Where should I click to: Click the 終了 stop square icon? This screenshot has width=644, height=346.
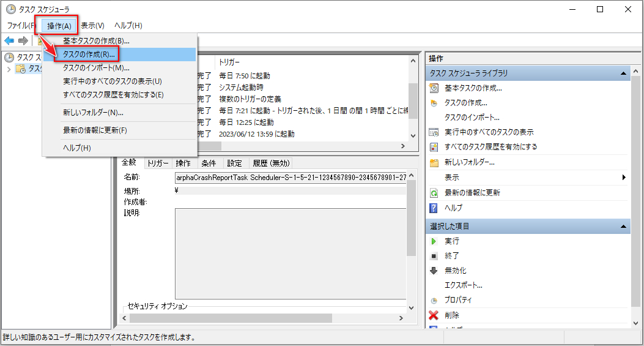coord(434,256)
